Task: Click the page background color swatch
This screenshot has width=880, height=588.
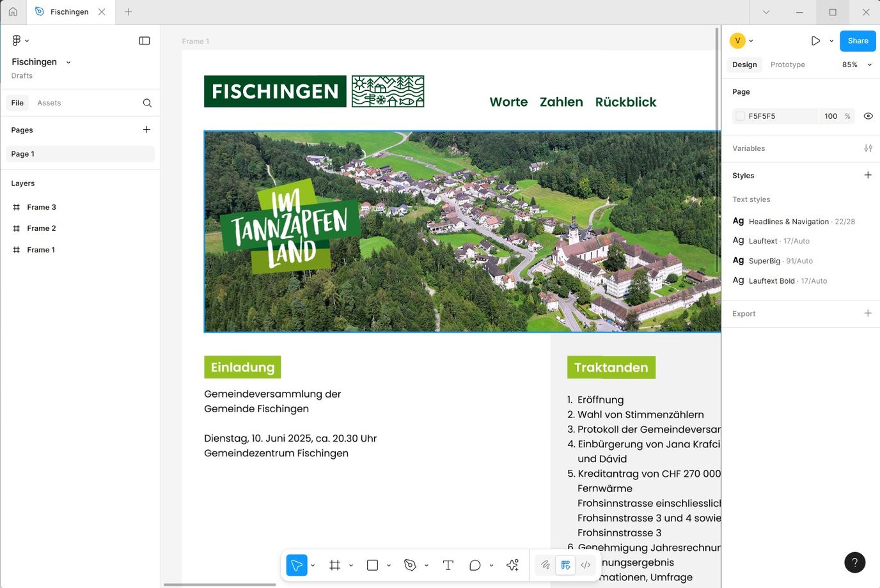Action: 740,116
